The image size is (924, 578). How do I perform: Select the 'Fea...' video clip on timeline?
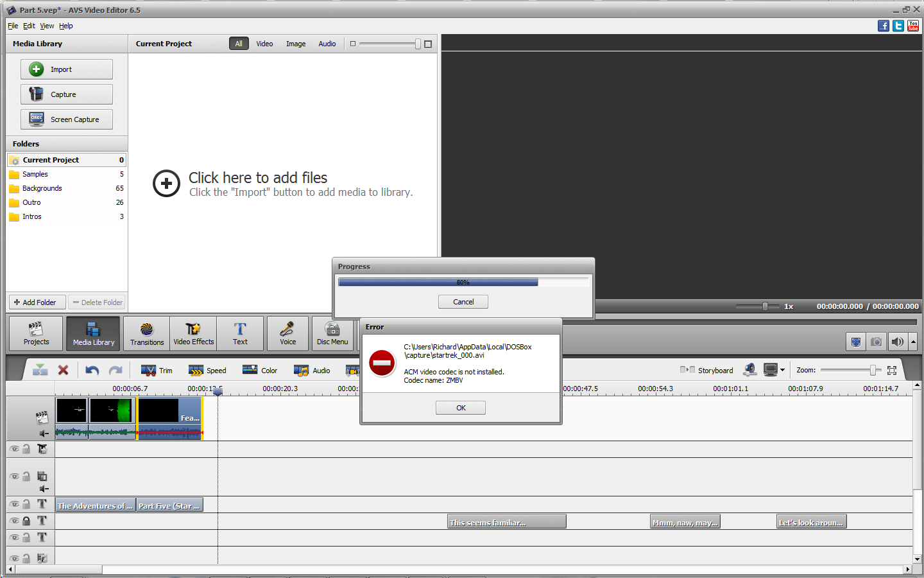click(169, 418)
